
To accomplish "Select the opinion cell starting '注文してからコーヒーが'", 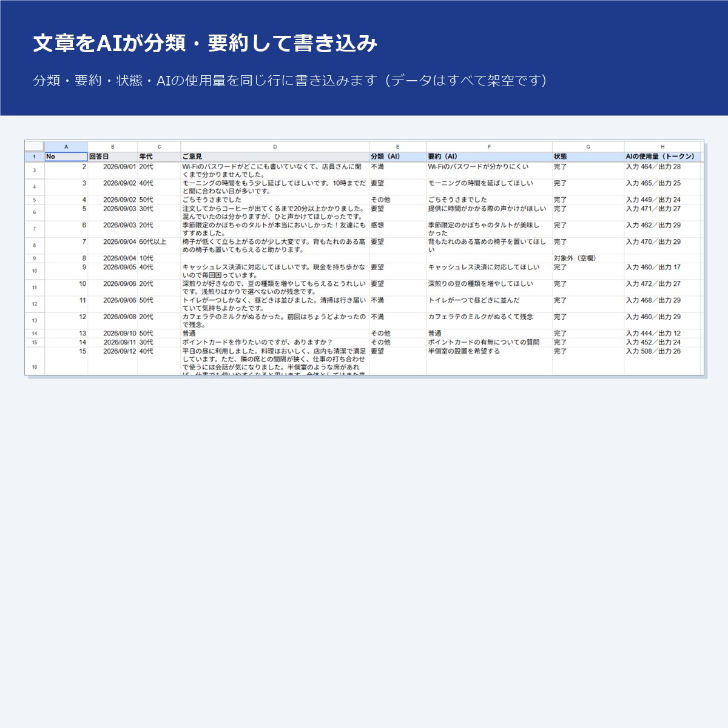I will point(275,212).
